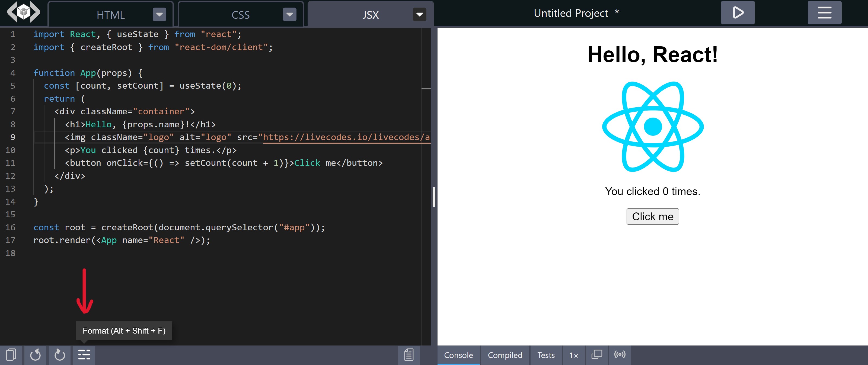The height and width of the screenshot is (365, 868).
Task: Click the Click me button
Action: pos(653,216)
